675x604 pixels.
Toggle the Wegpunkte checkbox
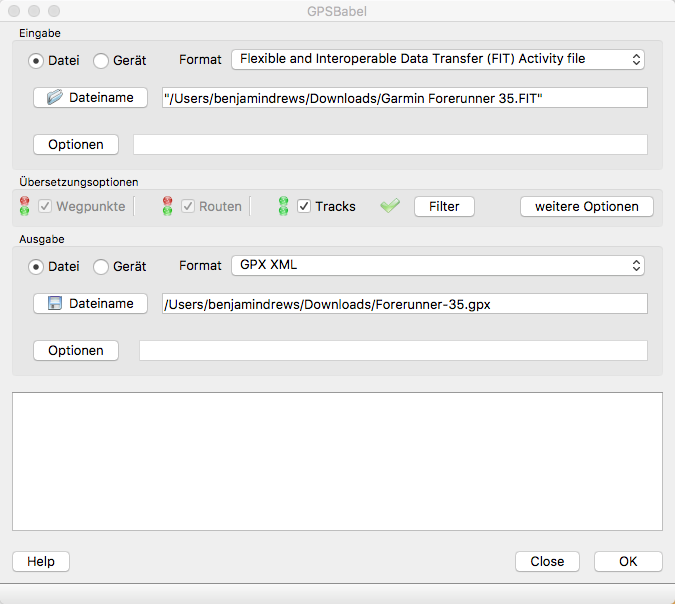coord(45,207)
